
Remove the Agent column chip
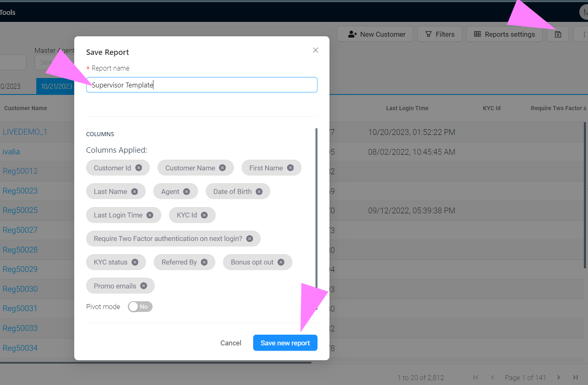coord(187,191)
